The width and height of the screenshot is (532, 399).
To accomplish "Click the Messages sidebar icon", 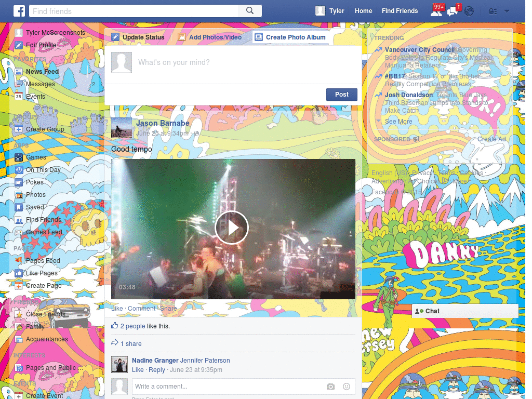I will point(19,84).
